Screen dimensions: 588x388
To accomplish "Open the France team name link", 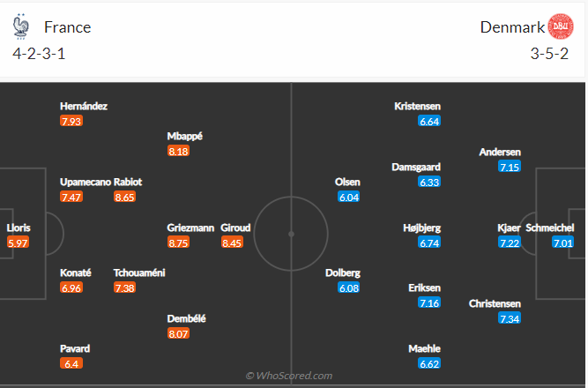I will [67, 27].
